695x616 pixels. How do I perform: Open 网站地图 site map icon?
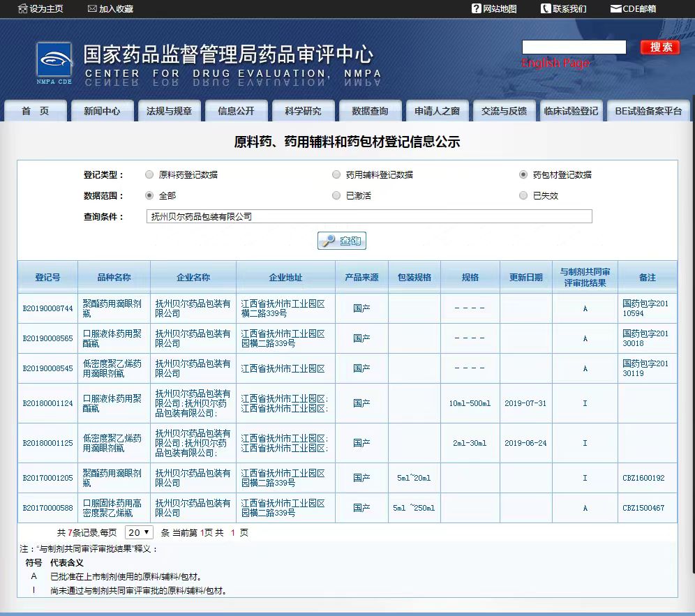click(477, 9)
